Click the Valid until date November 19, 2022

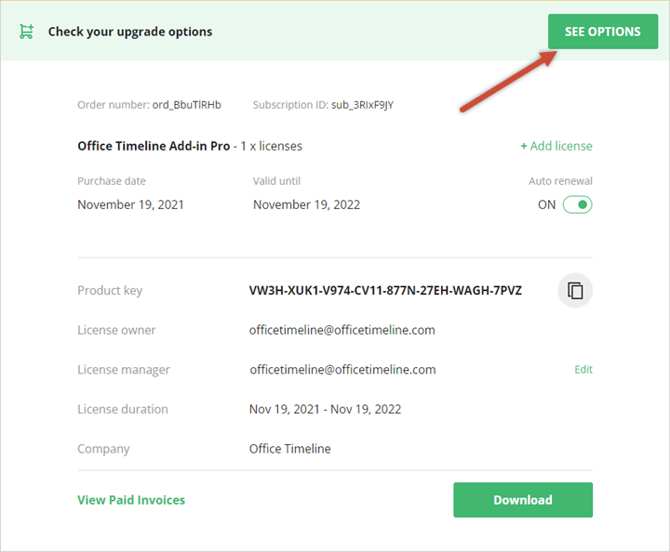click(x=306, y=205)
